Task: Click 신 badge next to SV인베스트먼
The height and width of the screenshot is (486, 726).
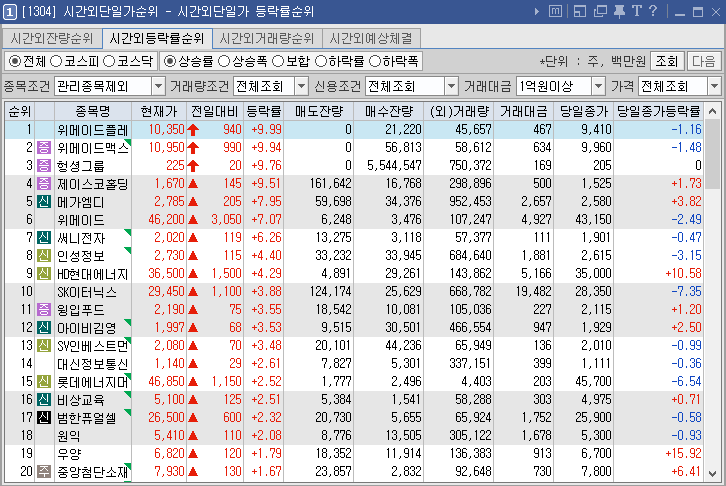Action: (44, 346)
